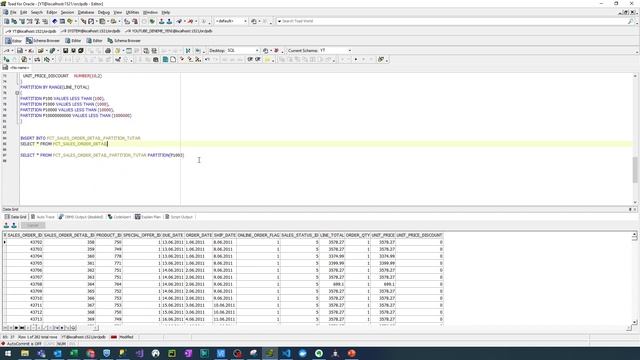Image resolution: width=640 pixels, height=360 pixels.
Task: Open the Debug menu
Action: click(x=104, y=13)
